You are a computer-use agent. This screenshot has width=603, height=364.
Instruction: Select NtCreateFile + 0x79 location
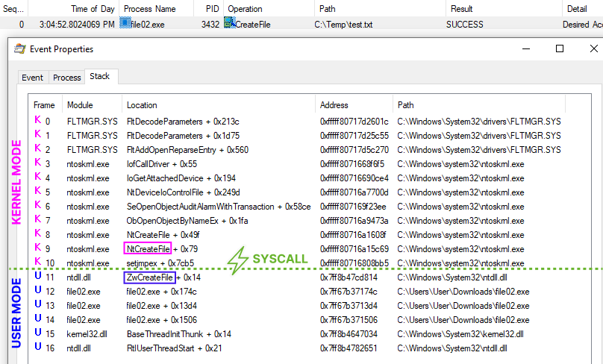[162, 249]
